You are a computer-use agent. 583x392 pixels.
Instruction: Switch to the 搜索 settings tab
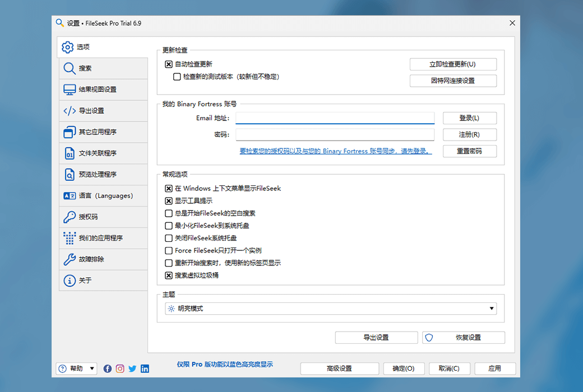(103, 68)
